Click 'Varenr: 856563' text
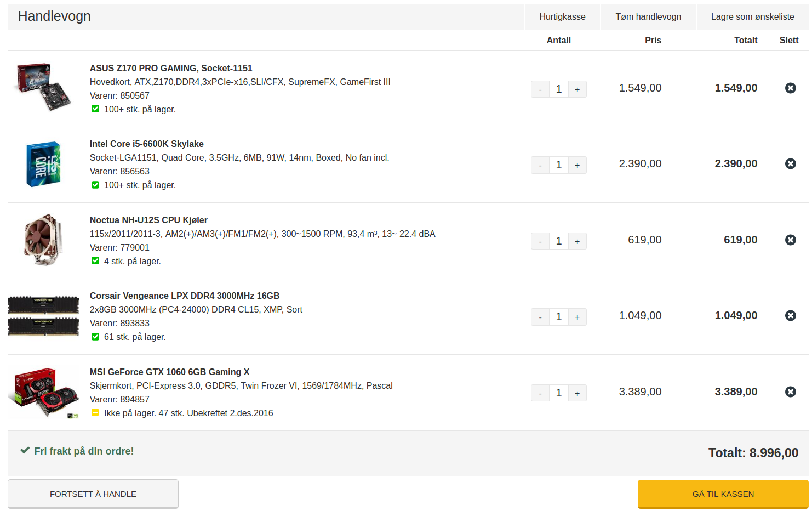 [x=119, y=171]
